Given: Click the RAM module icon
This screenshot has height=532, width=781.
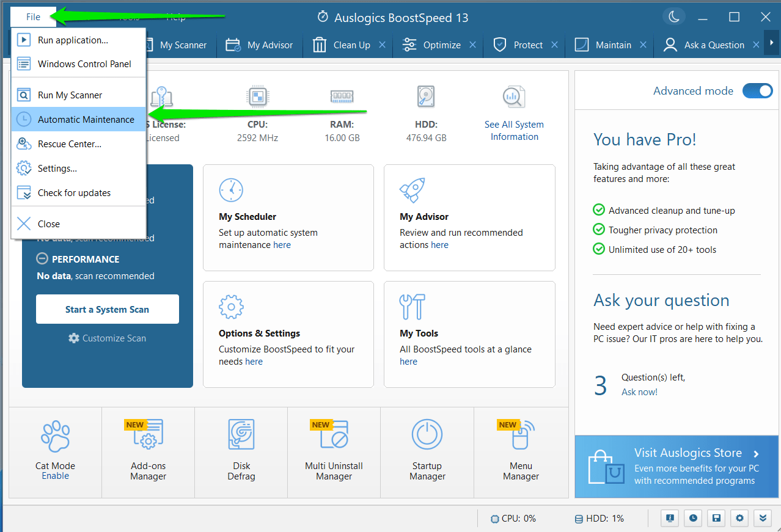Looking at the screenshot, I should point(342,97).
